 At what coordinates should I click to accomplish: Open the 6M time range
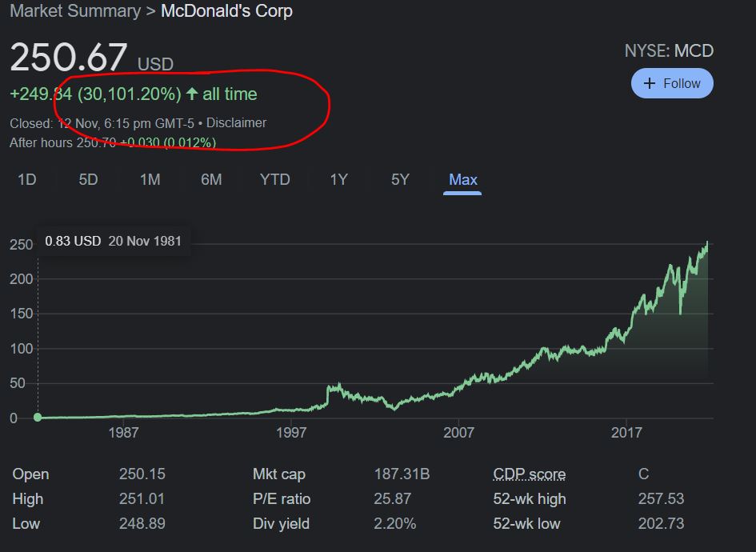point(211,179)
